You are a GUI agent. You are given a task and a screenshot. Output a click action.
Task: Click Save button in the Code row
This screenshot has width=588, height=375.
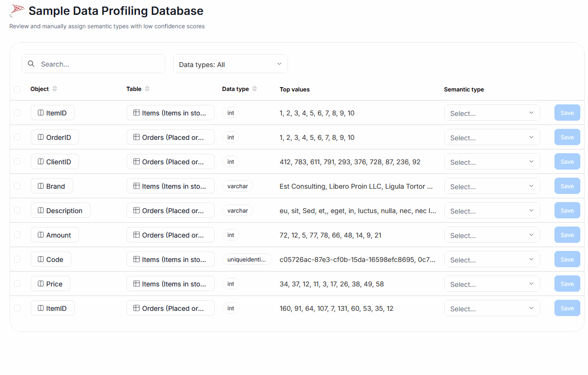567,260
